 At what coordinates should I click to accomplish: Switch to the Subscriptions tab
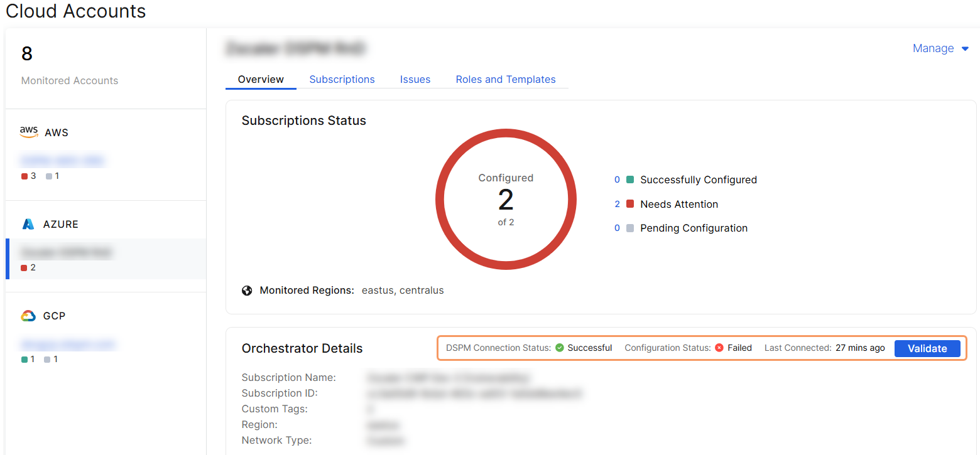click(x=342, y=79)
